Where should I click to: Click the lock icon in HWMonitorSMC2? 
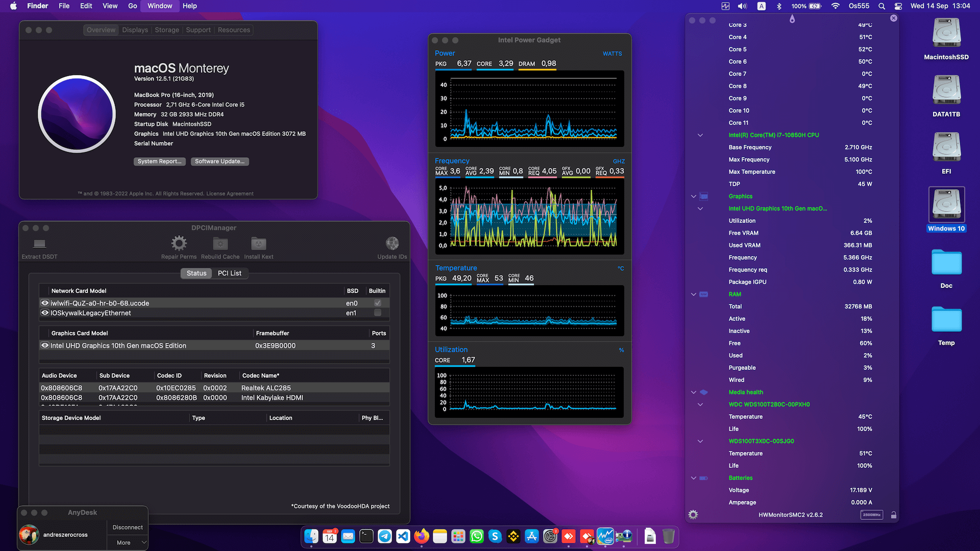point(893,515)
